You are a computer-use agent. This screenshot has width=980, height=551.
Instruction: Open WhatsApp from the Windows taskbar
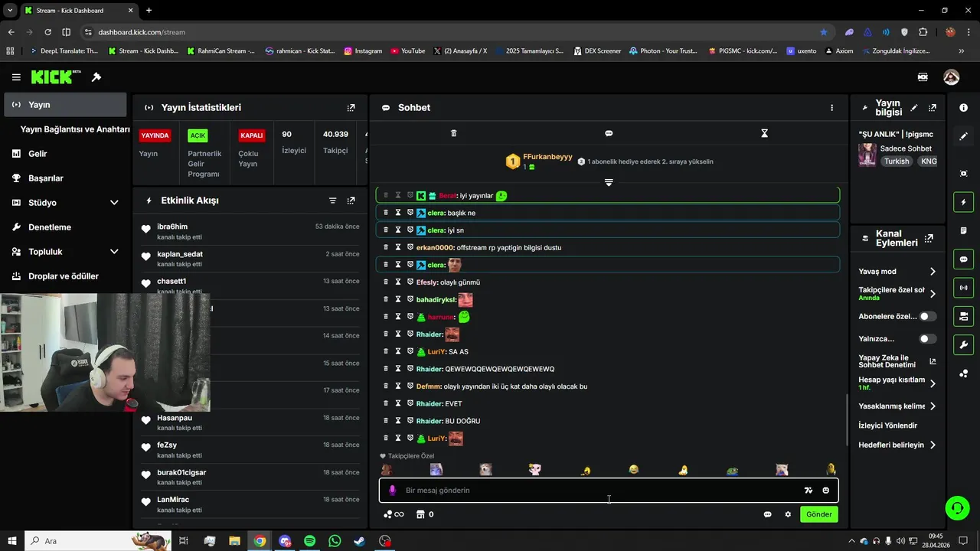tap(335, 541)
